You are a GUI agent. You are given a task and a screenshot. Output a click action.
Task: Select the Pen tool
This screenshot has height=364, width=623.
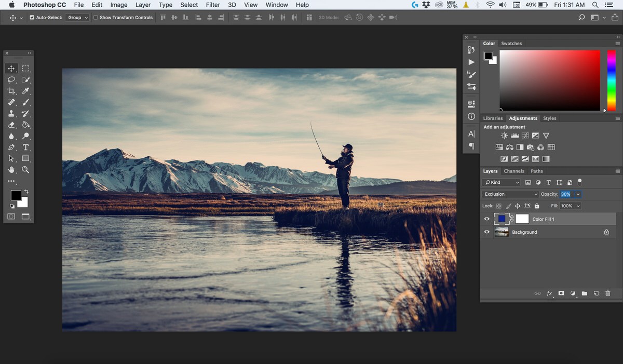11,147
